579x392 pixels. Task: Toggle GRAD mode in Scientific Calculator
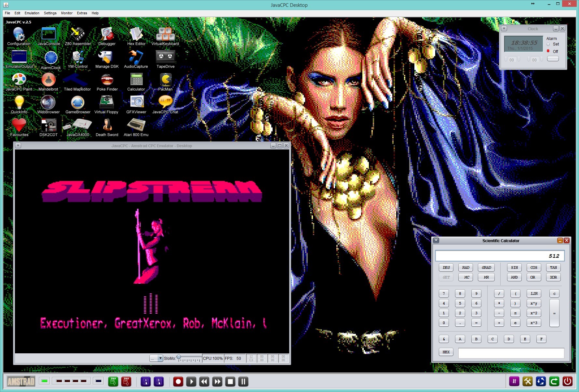(x=486, y=268)
